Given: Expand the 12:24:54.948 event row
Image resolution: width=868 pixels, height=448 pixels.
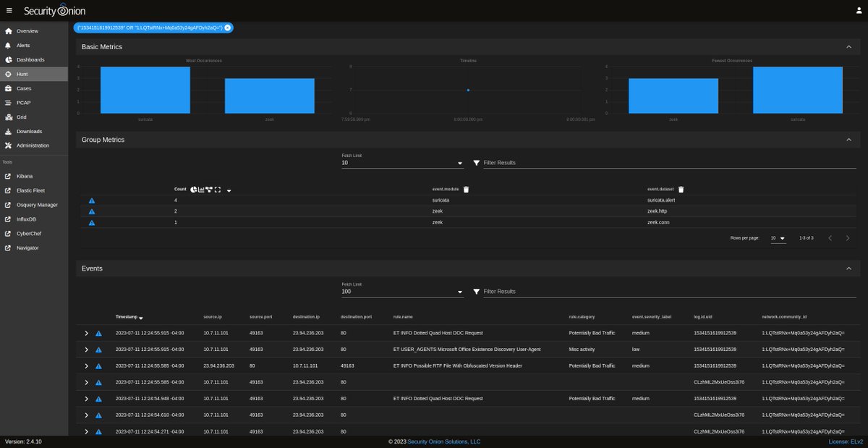Looking at the screenshot, I should click(86, 399).
